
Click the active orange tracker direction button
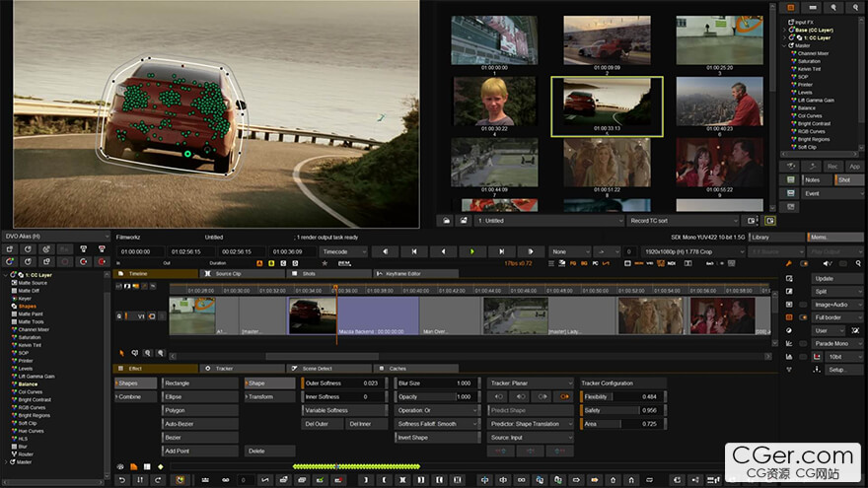coord(564,396)
